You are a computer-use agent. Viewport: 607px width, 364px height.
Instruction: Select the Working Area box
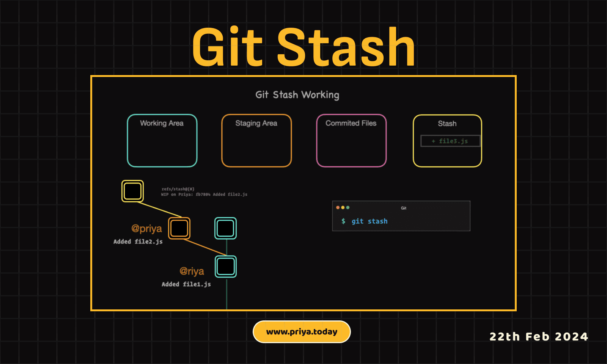(x=162, y=141)
